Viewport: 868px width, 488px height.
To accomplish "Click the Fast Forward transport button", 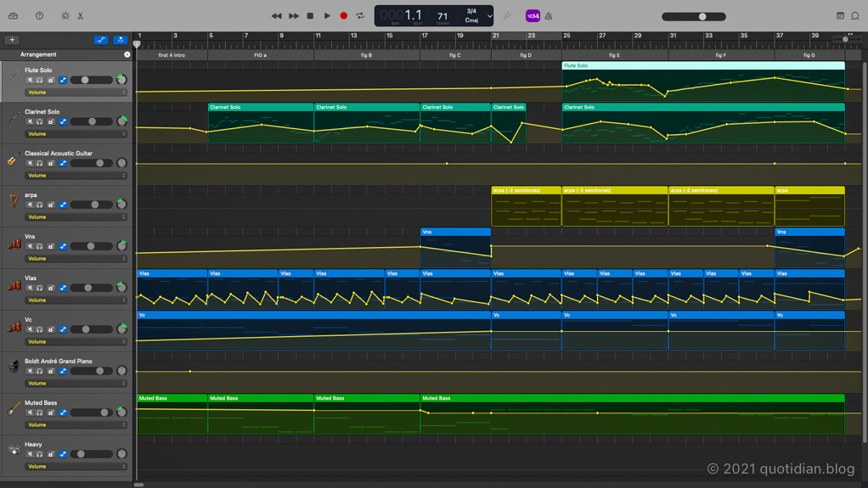I will [294, 16].
